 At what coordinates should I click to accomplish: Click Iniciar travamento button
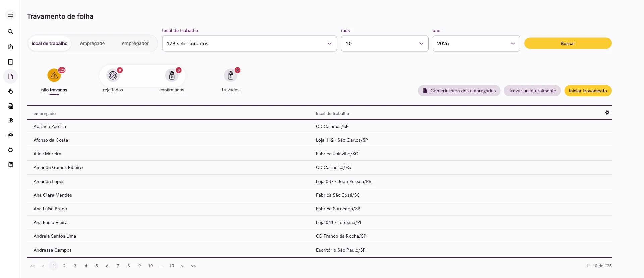coord(588,91)
